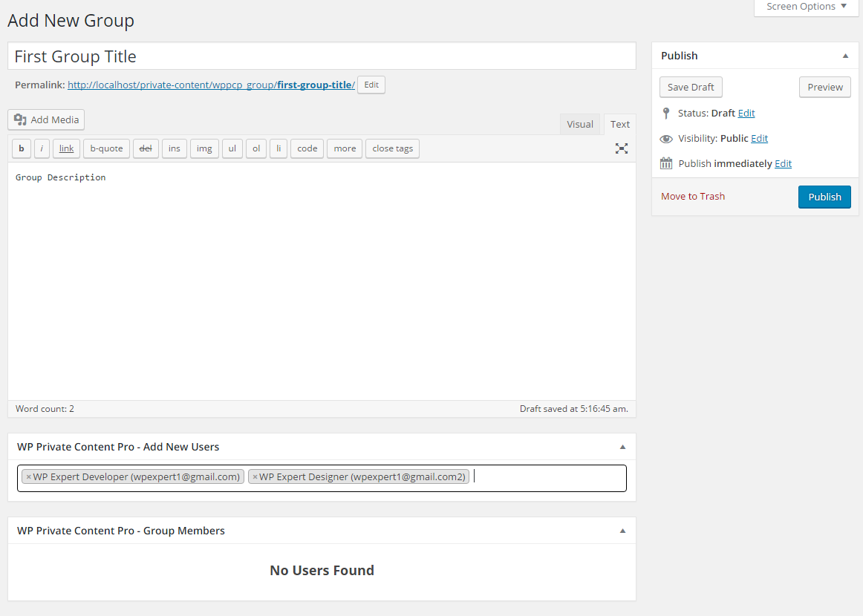The width and height of the screenshot is (863, 616).
Task: Remove WP Expert Designer user tag
Action: [x=255, y=477]
